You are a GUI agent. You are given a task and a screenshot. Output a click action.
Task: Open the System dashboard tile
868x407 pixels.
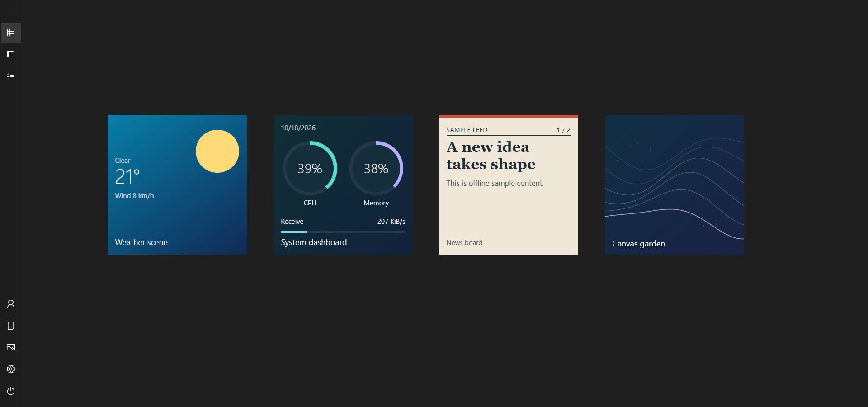pyautogui.click(x=343, y=185)
